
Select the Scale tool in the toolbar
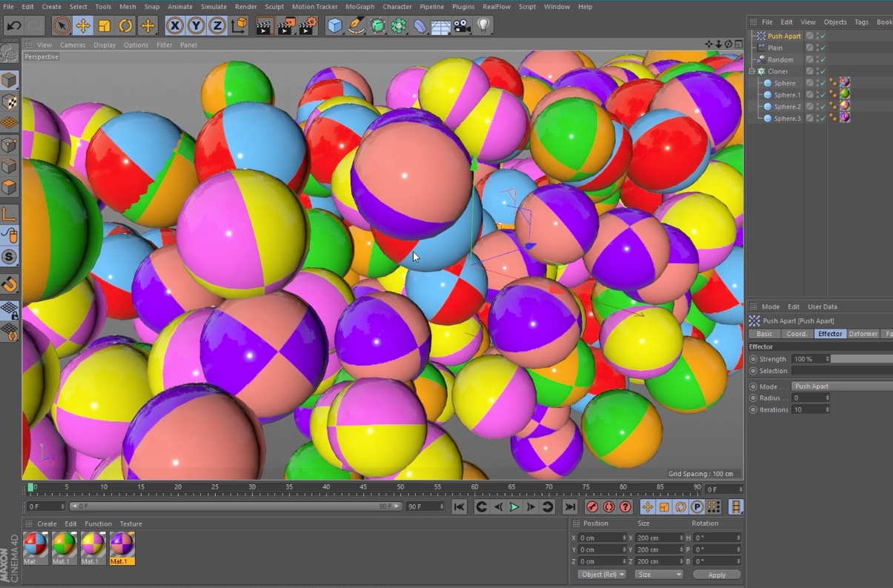click(104, 25)
